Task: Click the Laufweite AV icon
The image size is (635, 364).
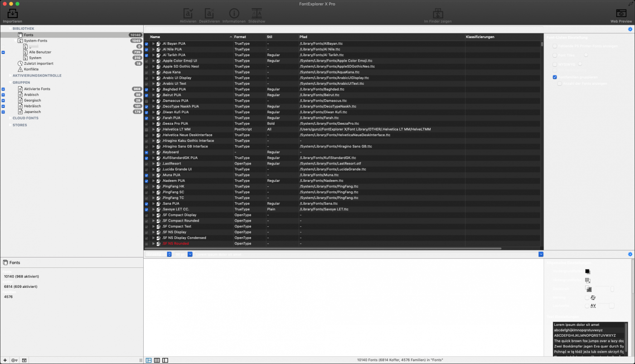Action: (x=593, y=306)
